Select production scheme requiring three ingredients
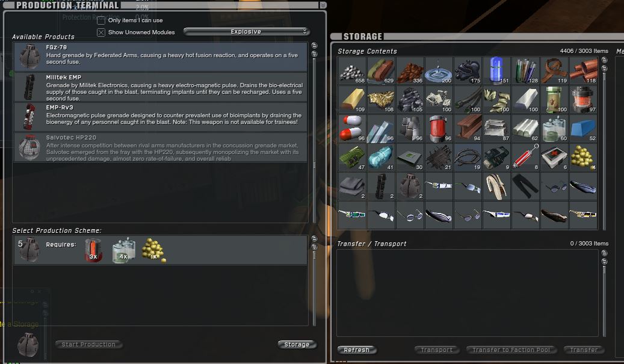 161,250
